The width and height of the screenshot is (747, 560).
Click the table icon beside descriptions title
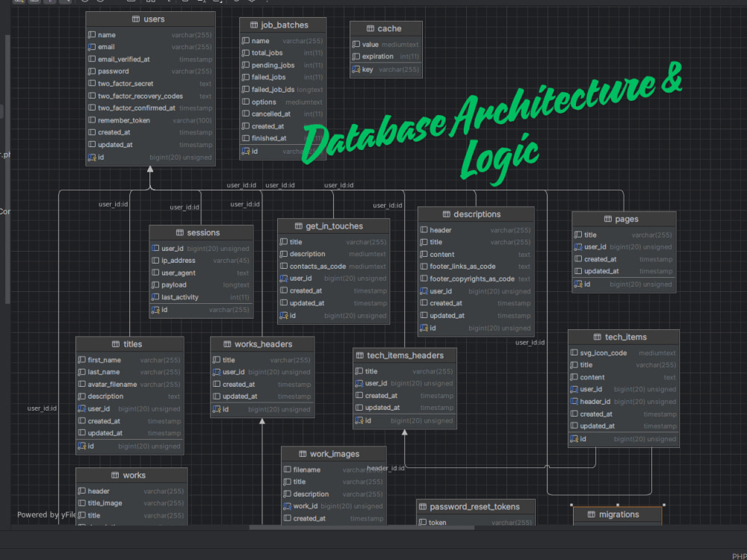[x=447, y=214]
